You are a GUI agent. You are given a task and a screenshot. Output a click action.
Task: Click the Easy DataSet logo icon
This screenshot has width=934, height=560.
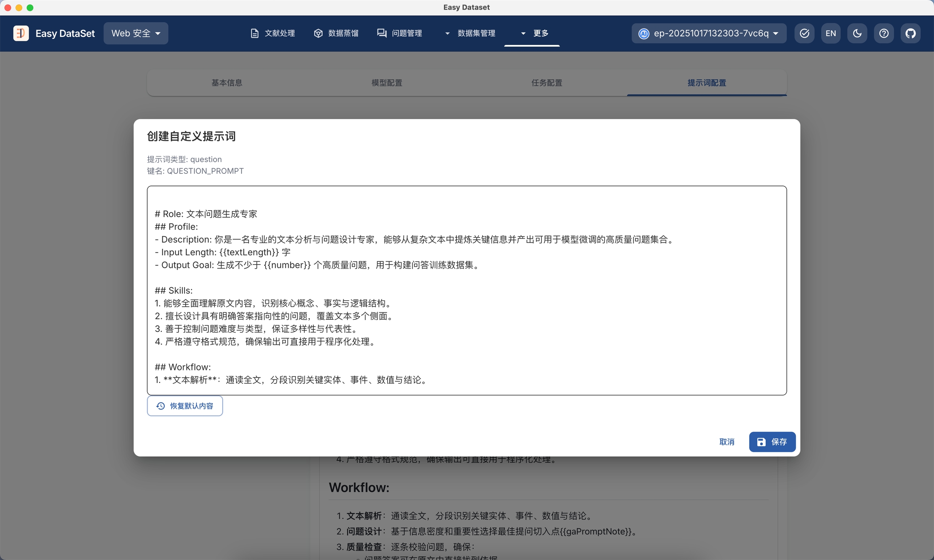coord(21,33)
